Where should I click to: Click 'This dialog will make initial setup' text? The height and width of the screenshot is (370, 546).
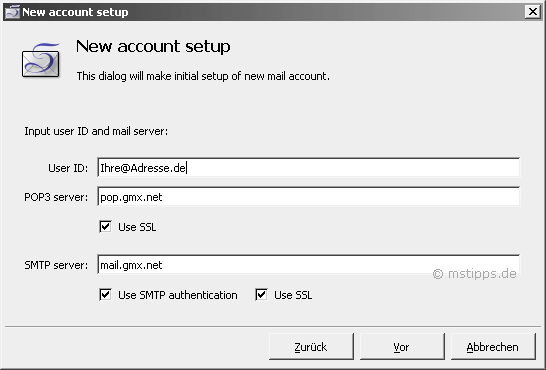pos(203,76)
